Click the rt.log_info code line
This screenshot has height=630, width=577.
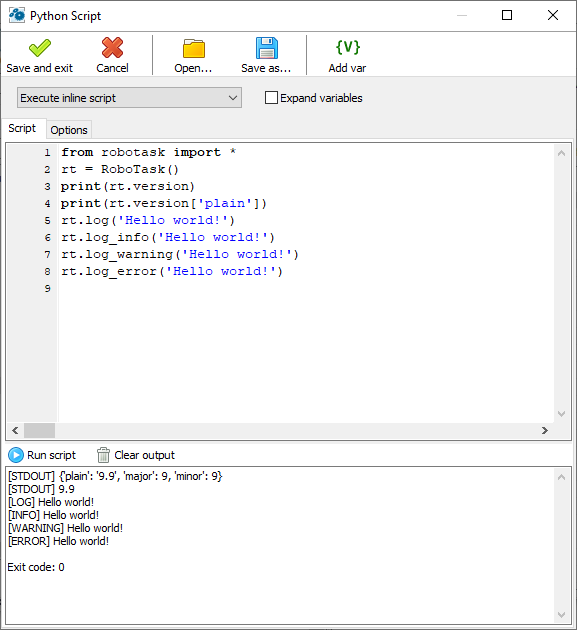click(x=168, y=237)
